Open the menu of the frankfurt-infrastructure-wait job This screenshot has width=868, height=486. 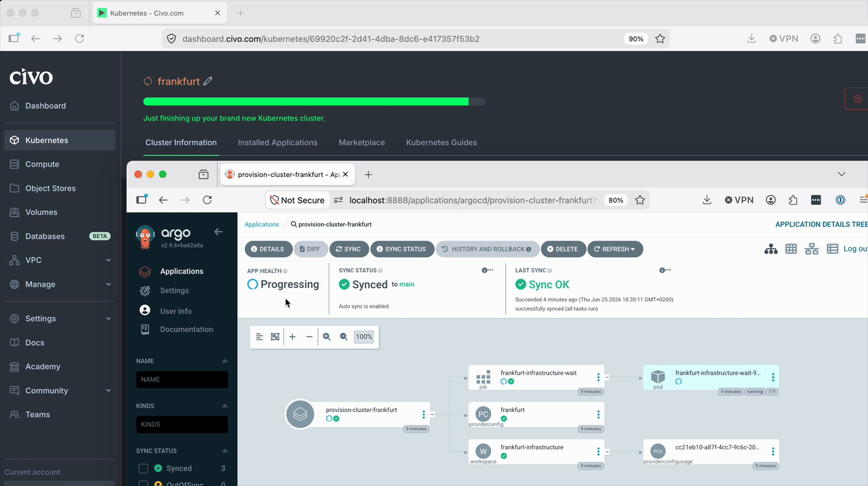click(598, 378)
